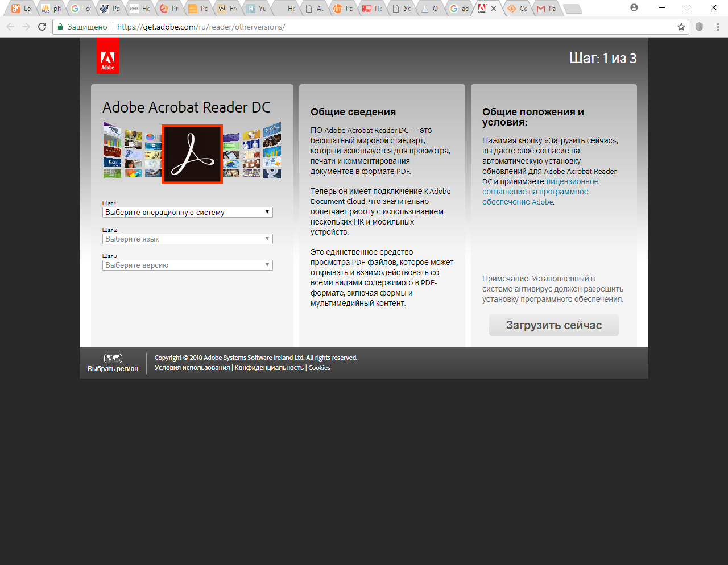Screen dimensions: 728x565
Task: Bookmark page using star icon
Action: point(681,27)
